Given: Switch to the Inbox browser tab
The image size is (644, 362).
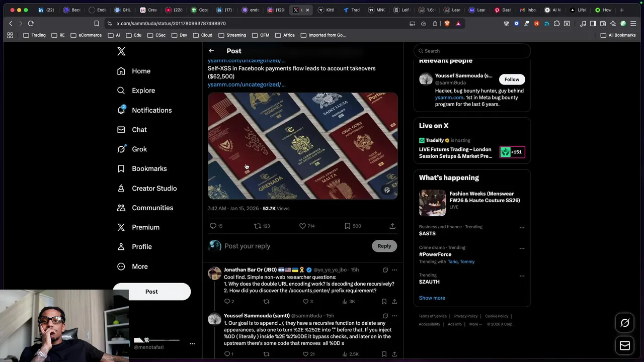Looking at the screenshot, I should (x=528, y=10).
